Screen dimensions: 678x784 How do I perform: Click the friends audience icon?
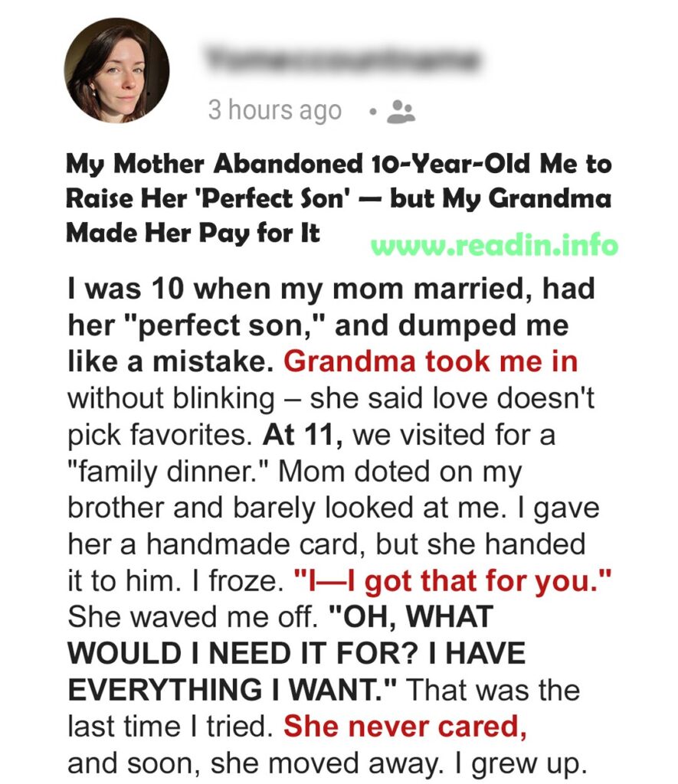pyautogui.click(x=401, y=111)
